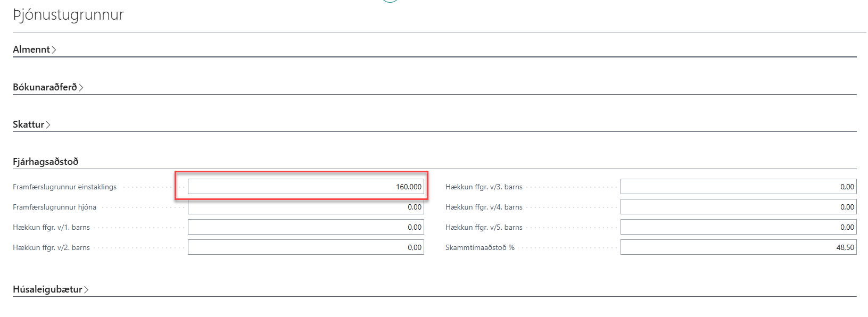The width and height of the screenshot is (868, 317).
Task: Click the 'Hækkun ffgr. v/3. barns' label text
Action: 484,187
